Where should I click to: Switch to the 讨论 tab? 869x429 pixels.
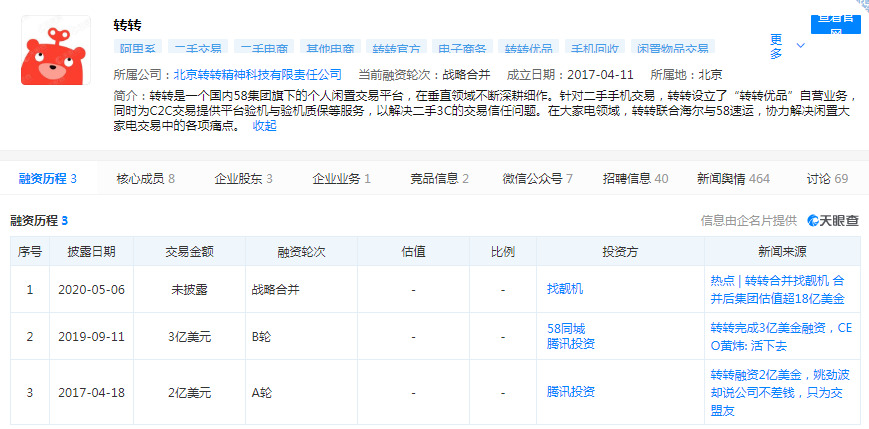point(827,178)
